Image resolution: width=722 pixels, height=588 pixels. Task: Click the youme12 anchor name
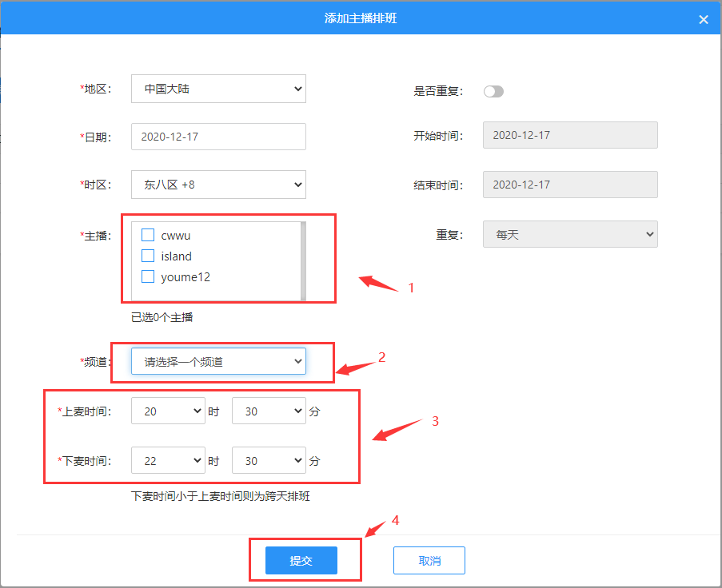click(185, 277)
